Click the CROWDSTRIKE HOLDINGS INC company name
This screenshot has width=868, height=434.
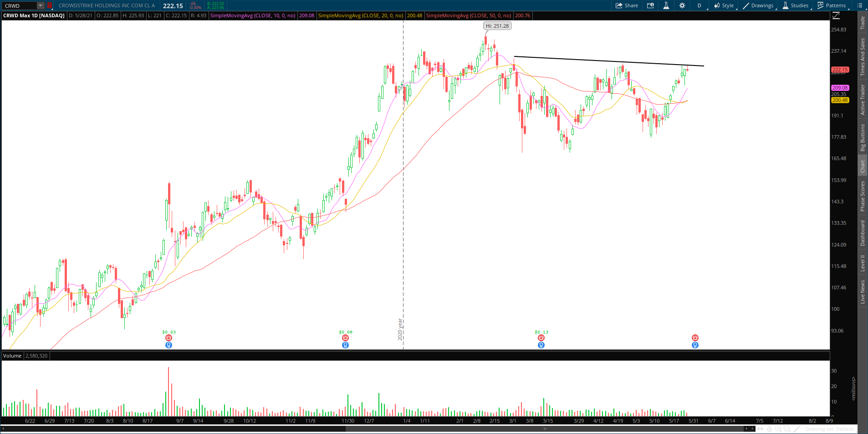pyautogui.click(x=107, y=5)
